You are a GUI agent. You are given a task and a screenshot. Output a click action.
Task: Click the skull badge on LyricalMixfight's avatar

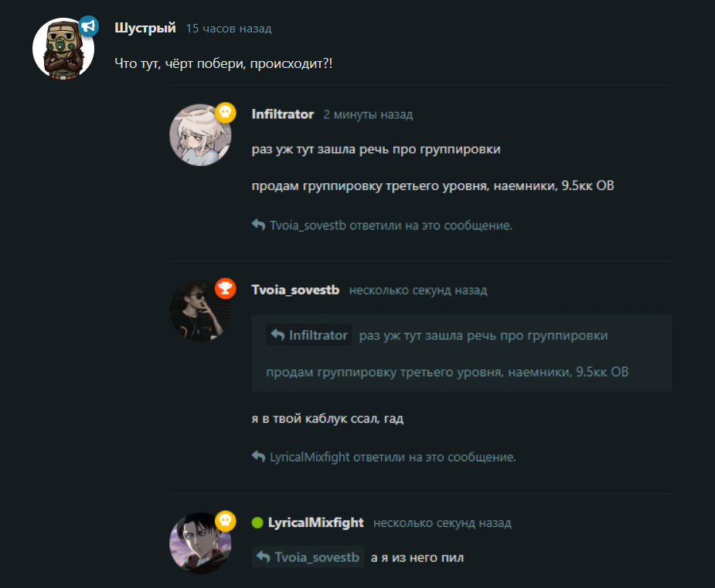pyautogui.click(x=225, y=521)
